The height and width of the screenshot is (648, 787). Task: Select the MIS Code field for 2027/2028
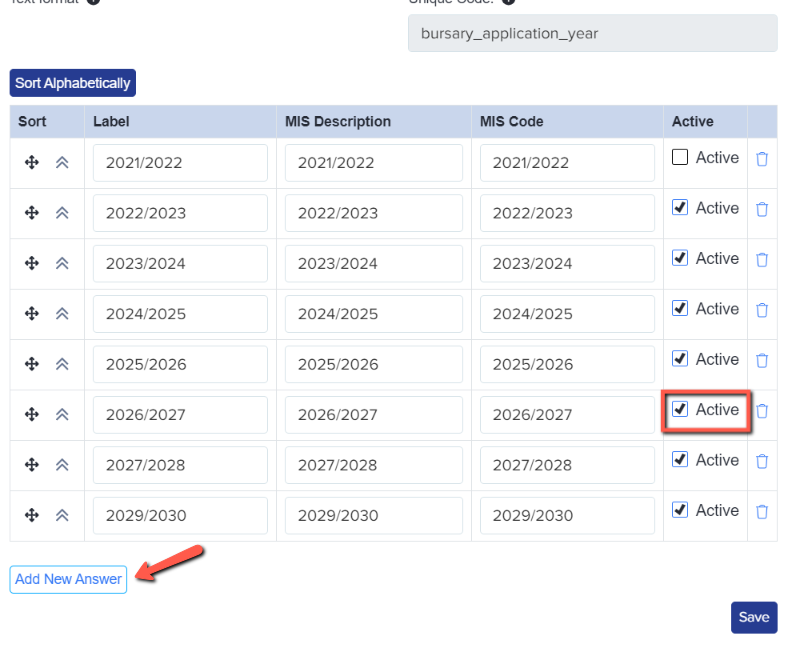(x=567, y=465)
